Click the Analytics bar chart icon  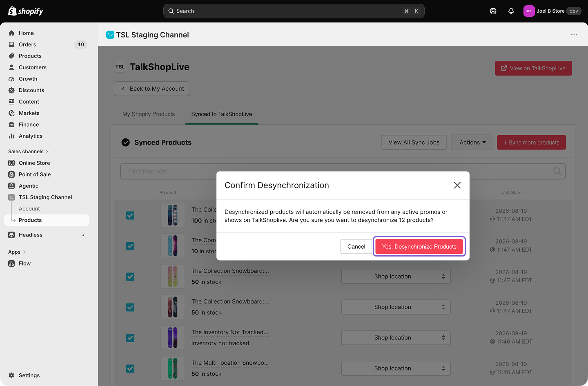pos(11,136)
